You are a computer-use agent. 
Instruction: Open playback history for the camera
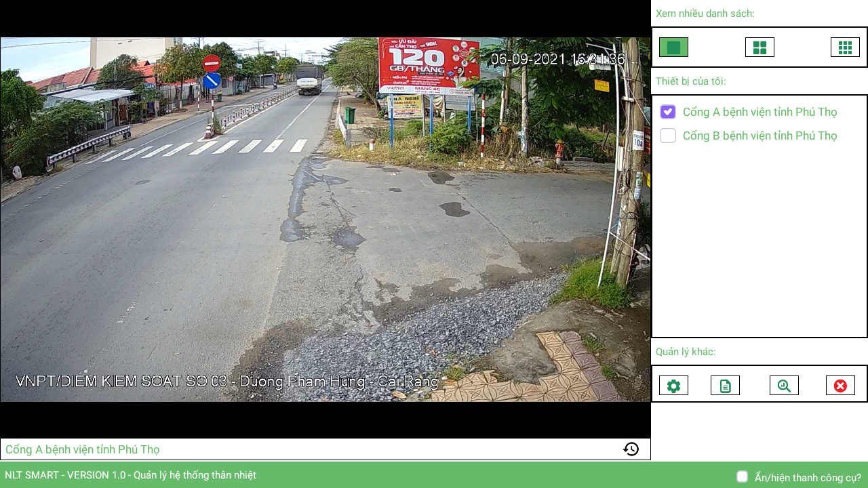(x=631, y=449)
